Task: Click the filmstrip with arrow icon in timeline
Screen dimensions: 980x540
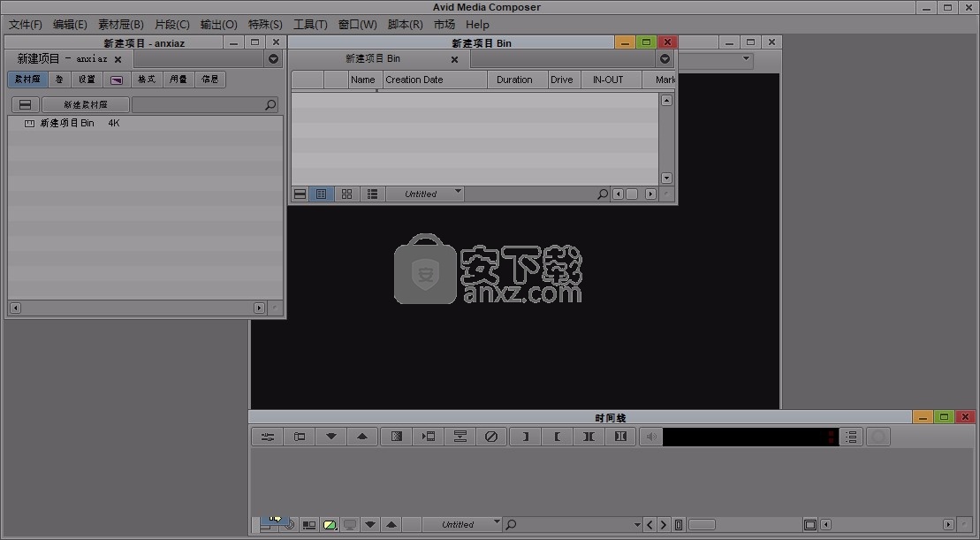Action: pos(429,437)
